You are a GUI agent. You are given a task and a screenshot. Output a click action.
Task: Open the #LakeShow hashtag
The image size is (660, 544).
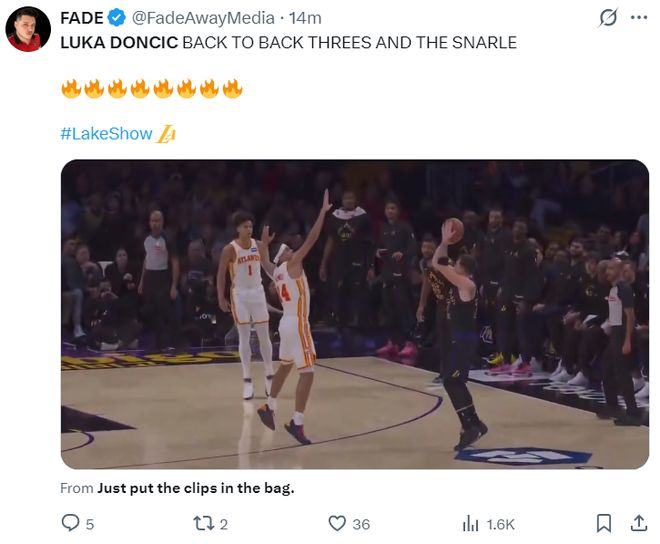coord(106,133)
